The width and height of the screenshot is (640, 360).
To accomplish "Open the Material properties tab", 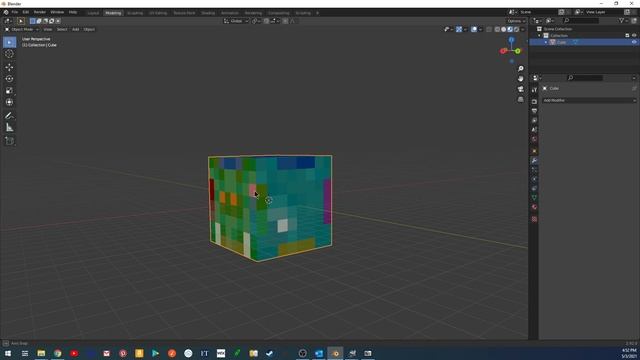I will tap(534, 207).
